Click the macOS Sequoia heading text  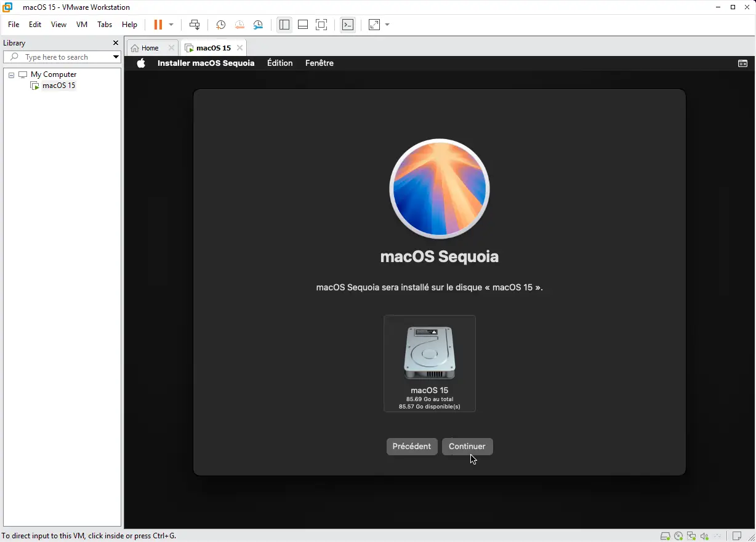[x=440, y=257]
